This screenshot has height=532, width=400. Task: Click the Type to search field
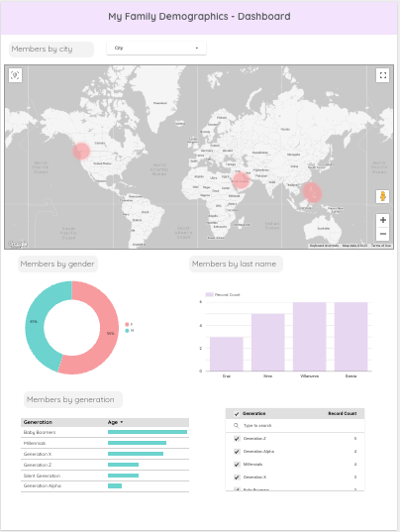[295, 425]
